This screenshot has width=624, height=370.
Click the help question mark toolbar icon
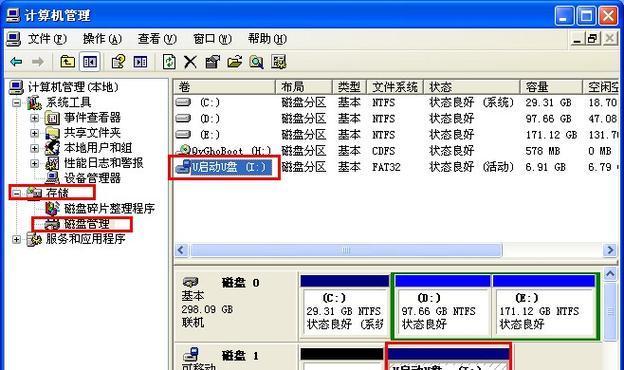coord(118,62)
